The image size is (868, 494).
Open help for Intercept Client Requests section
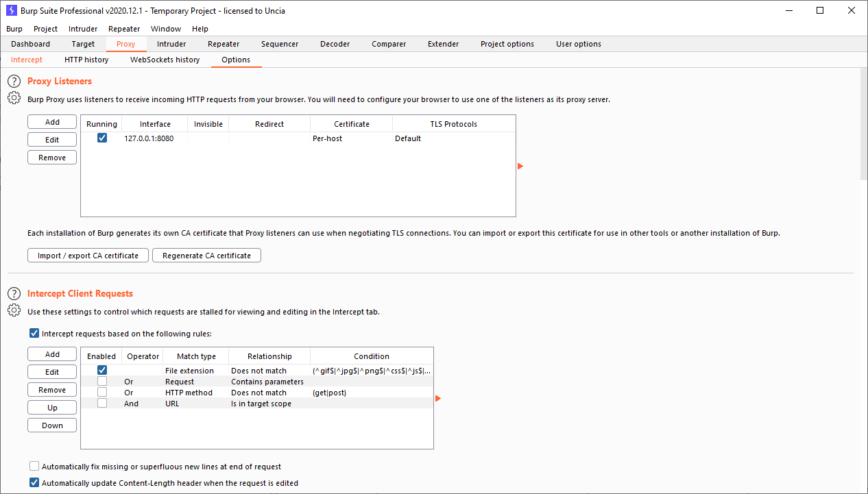pyautogui.click(x=14, y=294)
